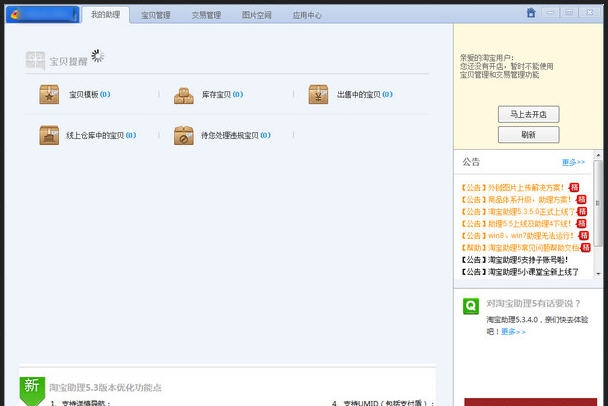The width and height of the screenshot is (608, 406).
Task: Click the 淘宝助理5.3版本优化功能点 heading
Action: (105, 387)
